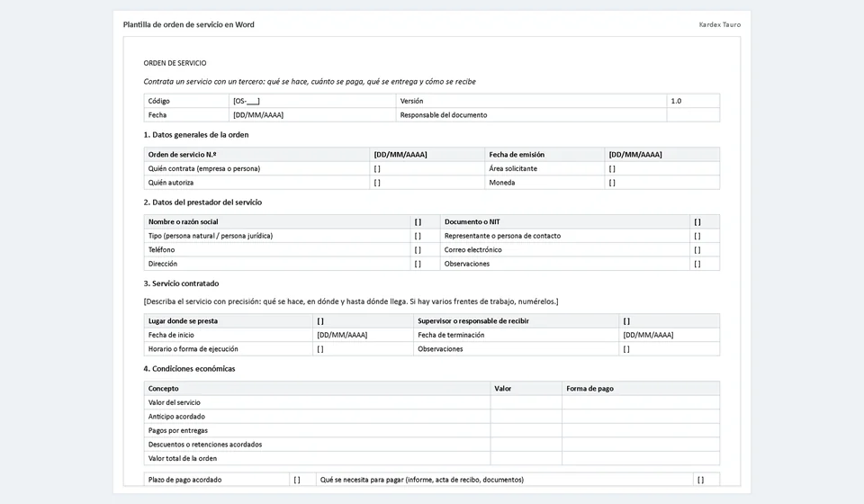Click bracket field beside Plazo de pago acordado
Viewport: 864px width, 504px height.
click(302, 480)
